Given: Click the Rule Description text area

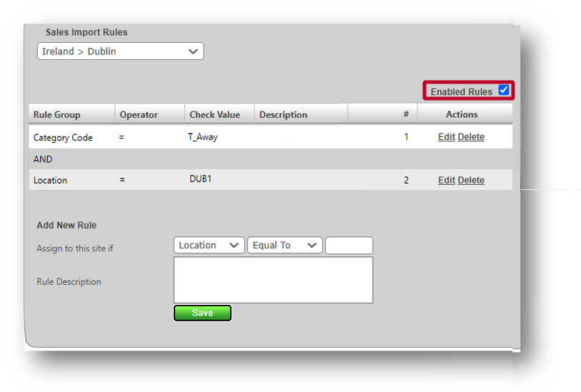Looking at the screenshot, I should (x=273, y=280).
